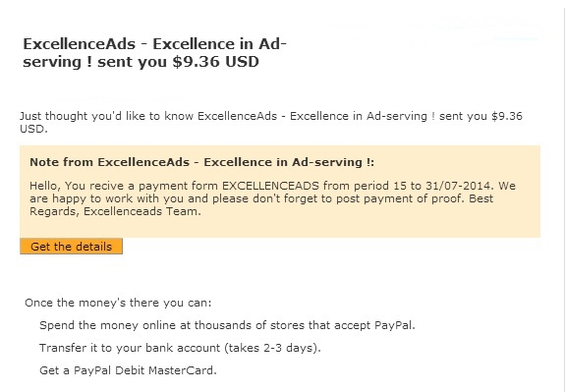Click the word EXCELLENCEADS in the note body
Image resolution: width=565 pixels, height=392 pixels.
(270, 186)
